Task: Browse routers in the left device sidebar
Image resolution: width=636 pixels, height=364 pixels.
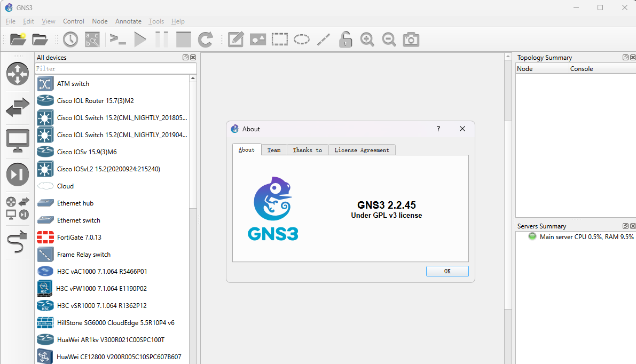Action: click(x=18, y=74)
